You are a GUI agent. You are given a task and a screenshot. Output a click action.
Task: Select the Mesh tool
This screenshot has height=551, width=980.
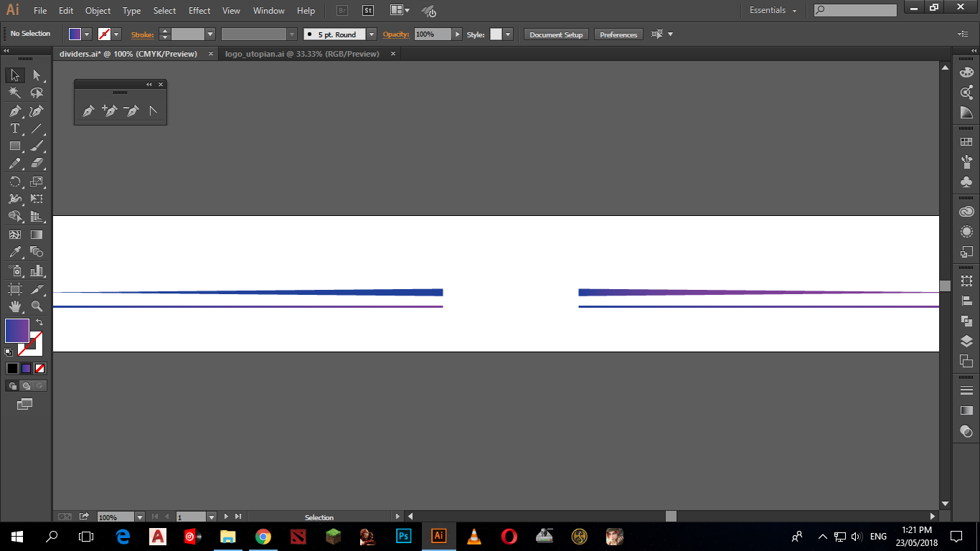15,235
